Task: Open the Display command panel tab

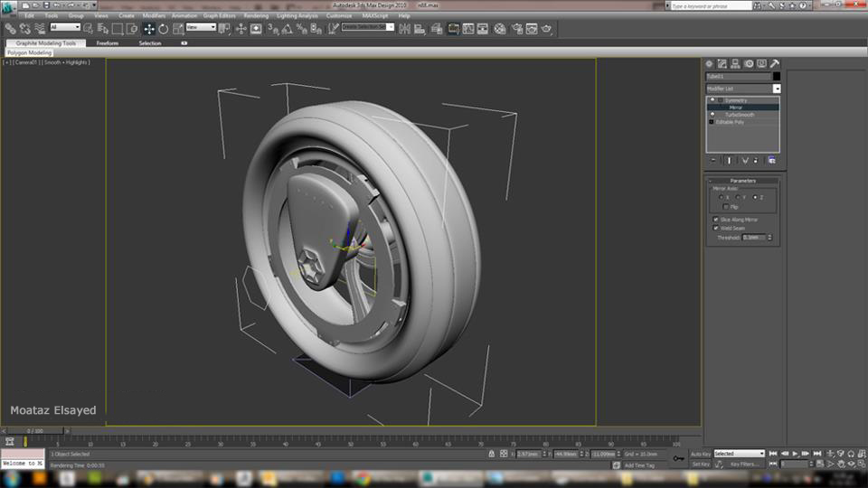Action: [762, 63]
